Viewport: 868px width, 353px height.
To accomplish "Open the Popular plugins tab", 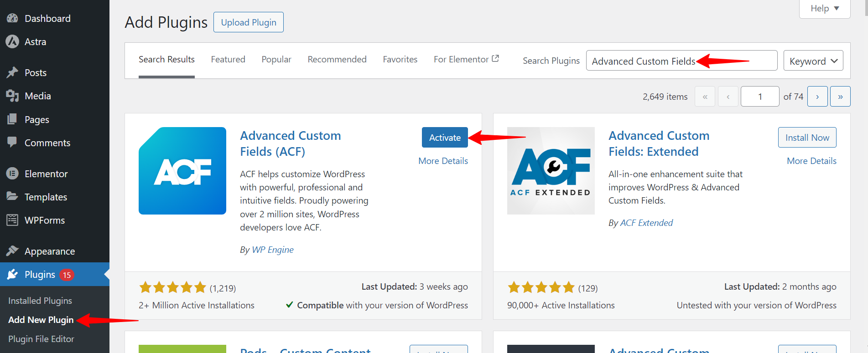I will (276, 60).
